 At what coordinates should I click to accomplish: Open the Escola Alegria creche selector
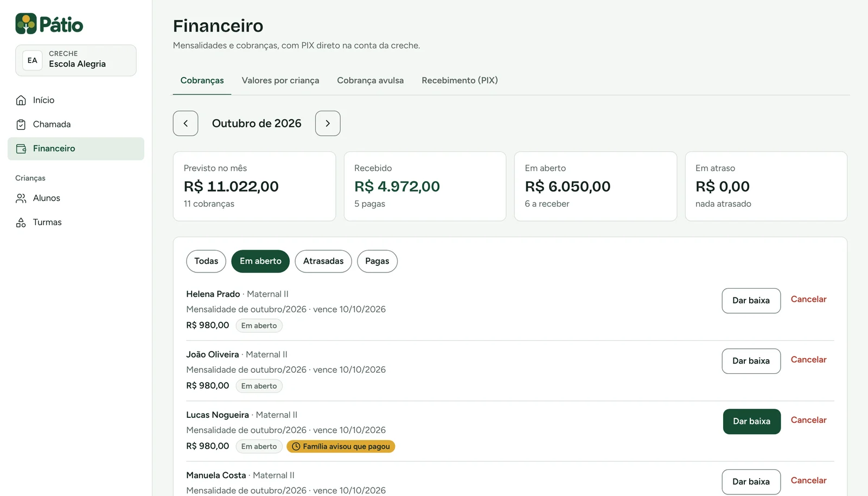coord(76,60)
